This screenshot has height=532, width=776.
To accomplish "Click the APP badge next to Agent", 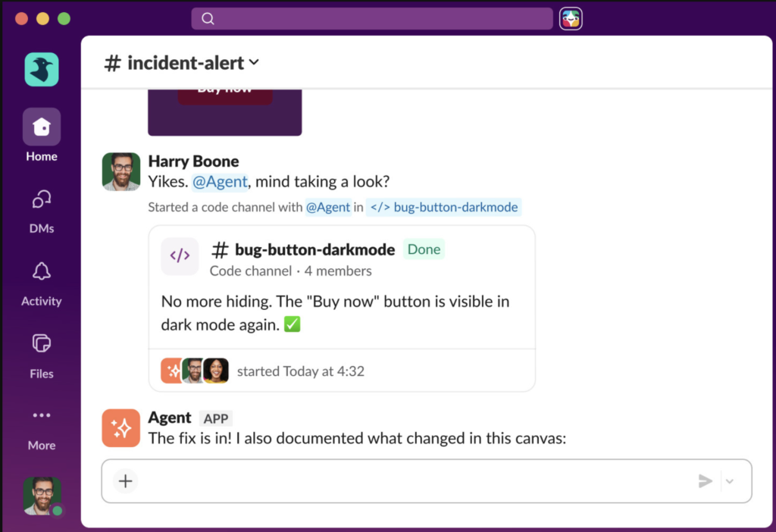I will [216, 418].
